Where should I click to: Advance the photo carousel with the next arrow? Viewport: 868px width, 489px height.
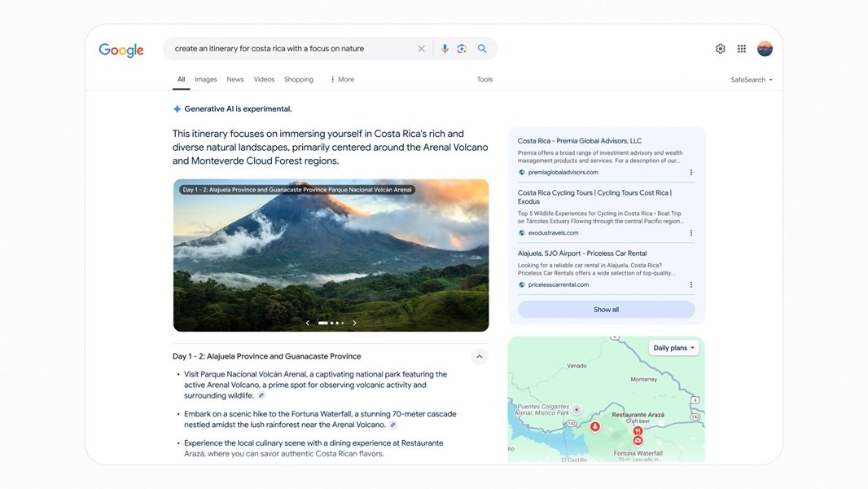tap(354, 322)
